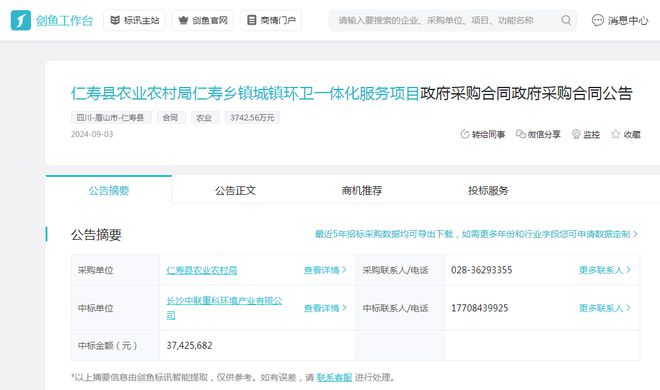Screen dimensions: 660x390
Task: Switch to 公告摘要 tab
Action: point(109,190)
